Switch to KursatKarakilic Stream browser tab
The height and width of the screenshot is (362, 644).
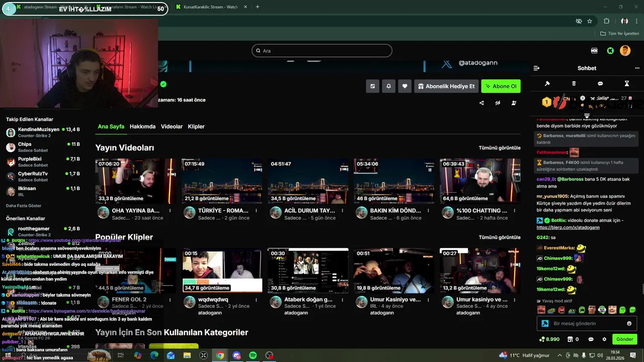(211, 7)
